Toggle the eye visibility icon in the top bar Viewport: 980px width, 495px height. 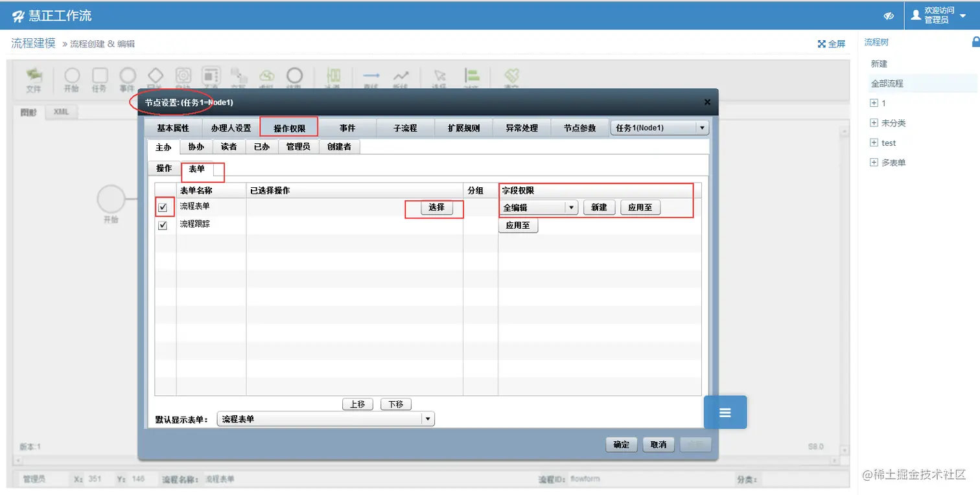pyautogui.click(x=889, y=16)
